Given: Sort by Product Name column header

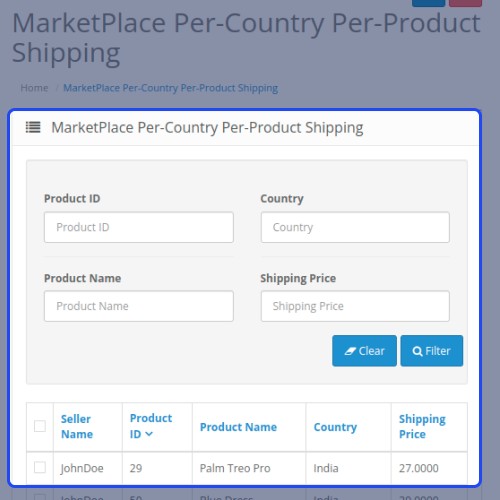Looking at the screenshot, I should (238, 427).
